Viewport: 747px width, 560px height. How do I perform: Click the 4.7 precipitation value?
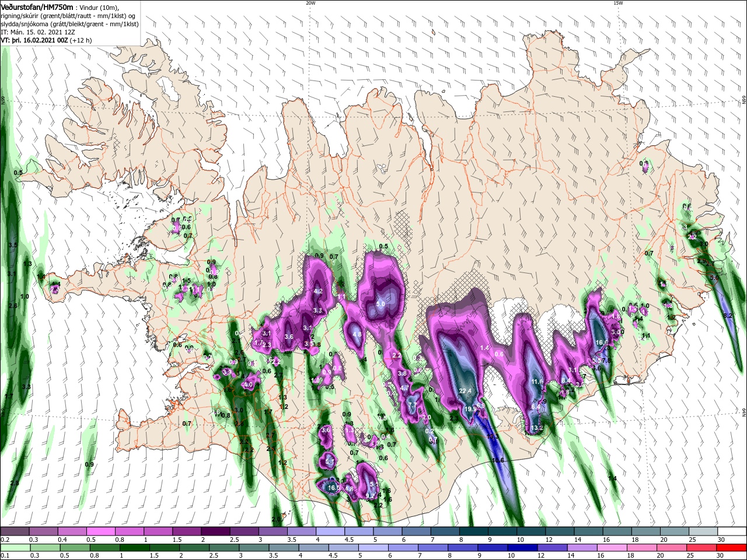click(x=404, y=388)
